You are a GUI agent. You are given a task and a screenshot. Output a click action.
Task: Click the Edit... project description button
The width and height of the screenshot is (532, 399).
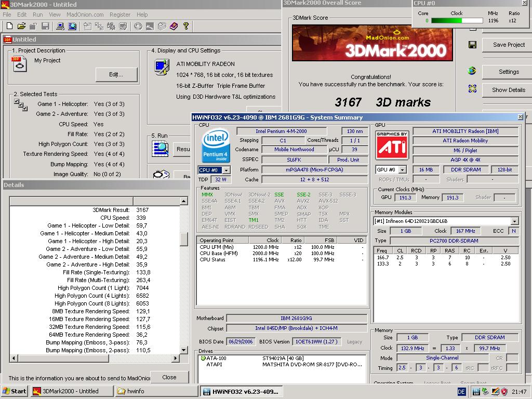pyautogui.click(x=116, y=74)
